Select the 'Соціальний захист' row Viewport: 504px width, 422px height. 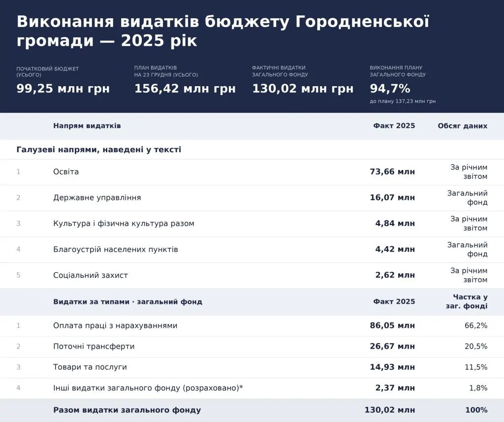click(252, 275)
